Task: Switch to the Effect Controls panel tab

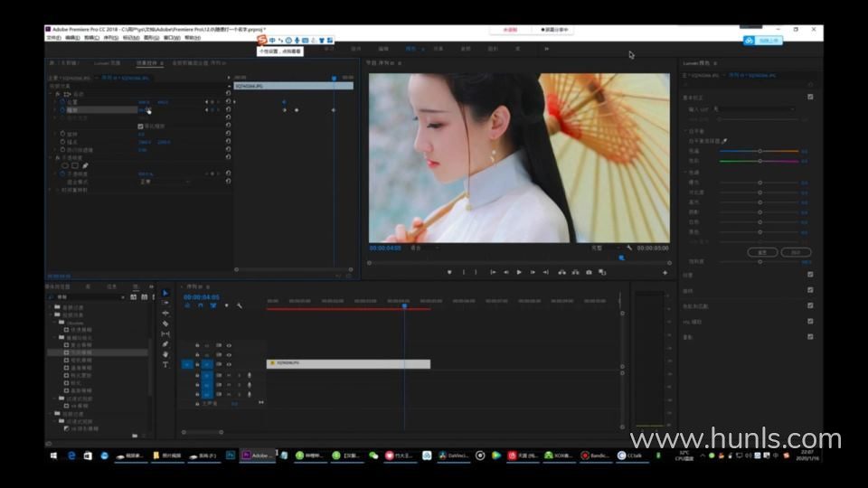Action: (145, 63)
